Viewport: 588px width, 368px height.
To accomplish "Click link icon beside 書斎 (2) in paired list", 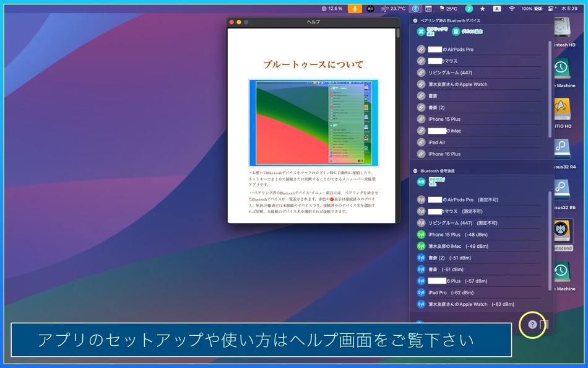I will click(421, 107).
